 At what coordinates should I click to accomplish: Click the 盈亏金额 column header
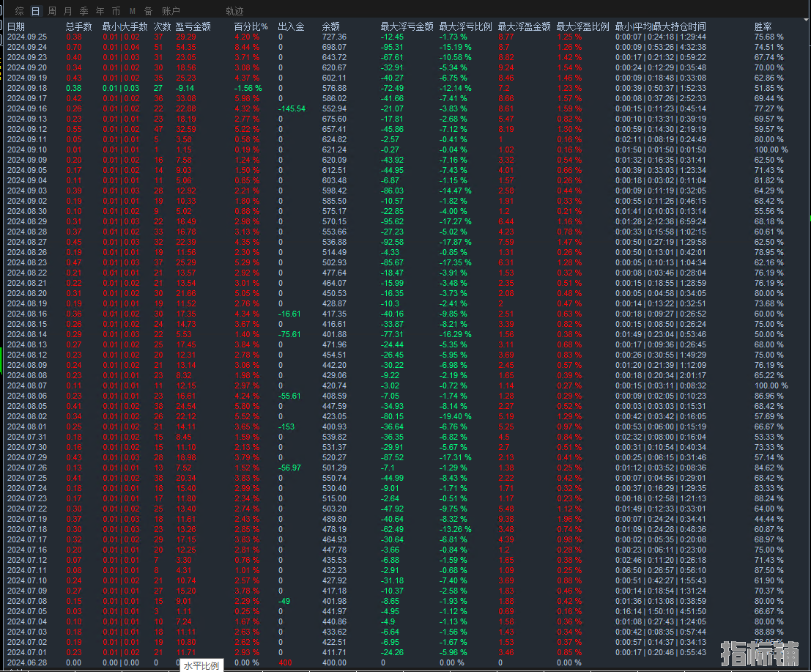click(193, 26)
